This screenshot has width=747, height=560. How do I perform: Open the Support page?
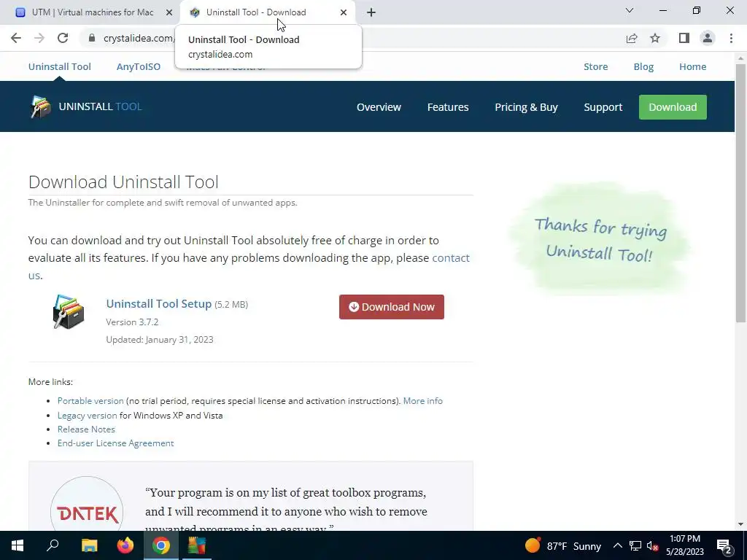603,107
